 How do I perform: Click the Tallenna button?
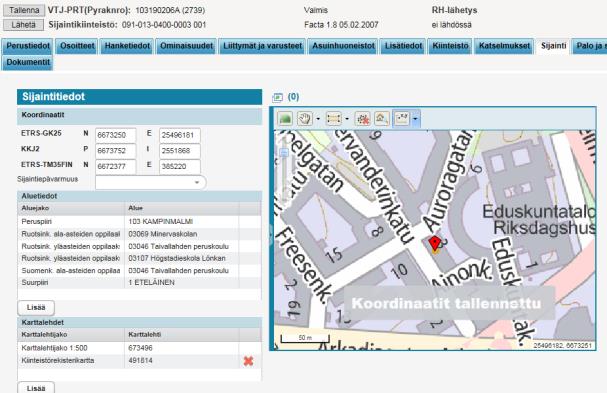click(24, 10)
